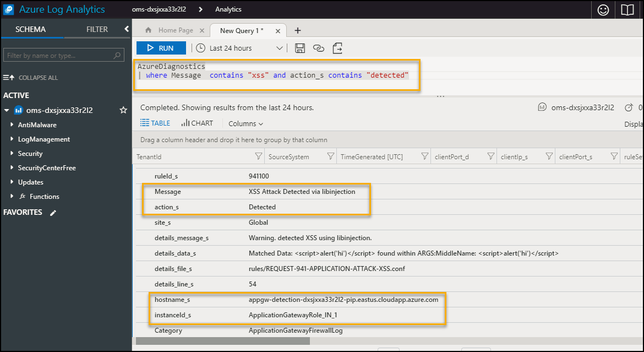Run the query with the RUN button

[161, 48]
